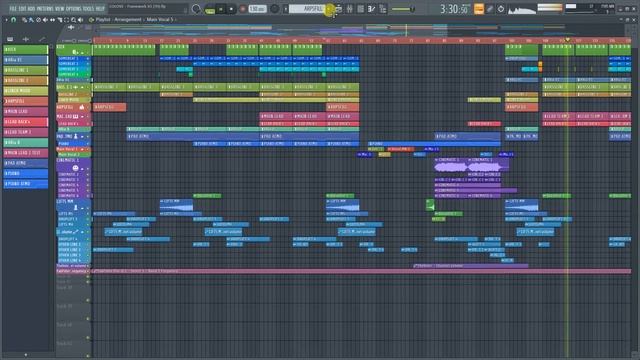The height and width of the screenshot is (360, 640).
Task: Select the Mute tool in playlist toolbar
Action: [x=45, y=20]
